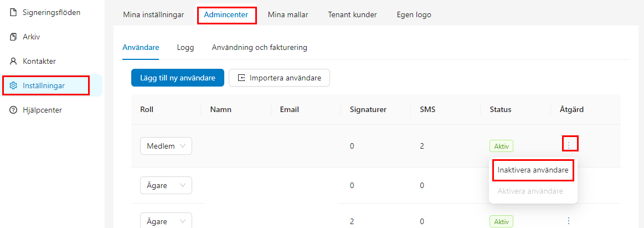Click the Aktiv status badge in Medlem row
Screen dimensions: 644x228
(501, 146)
